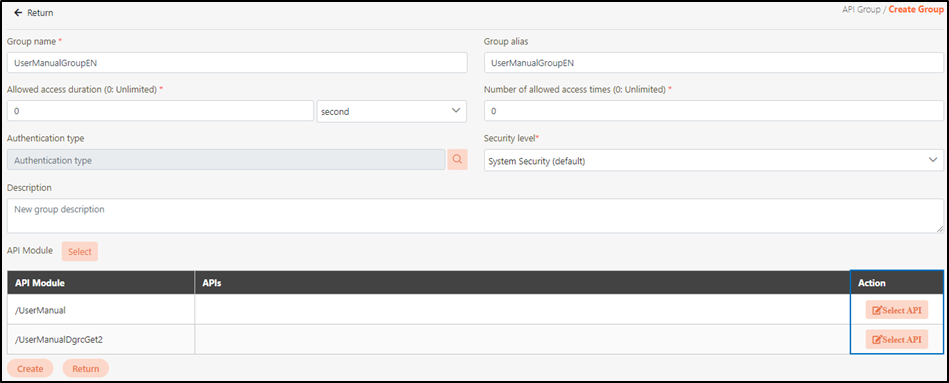Screen dimensions: 949x383
Task: Click the bottom Return button
Action: point(85,368)
